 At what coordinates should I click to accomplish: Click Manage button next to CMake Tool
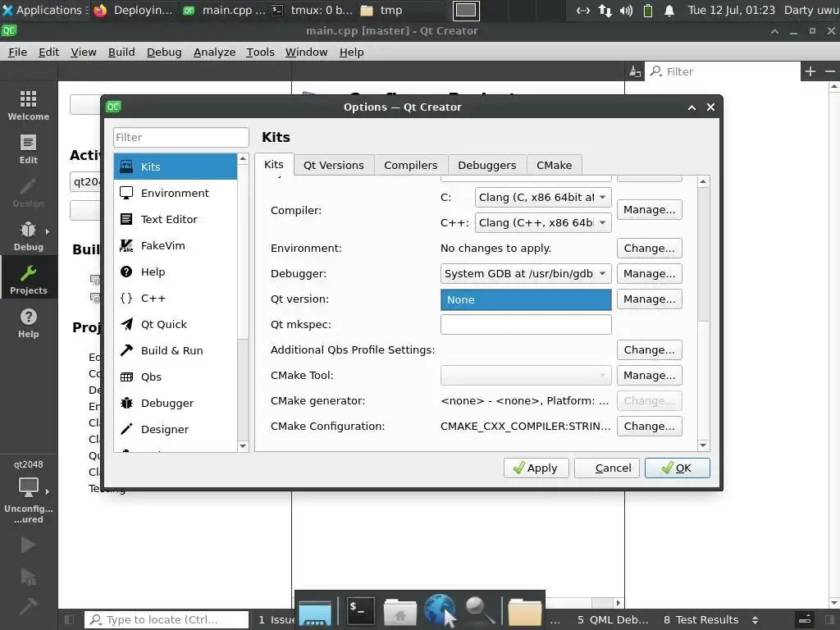pos(650,376)
